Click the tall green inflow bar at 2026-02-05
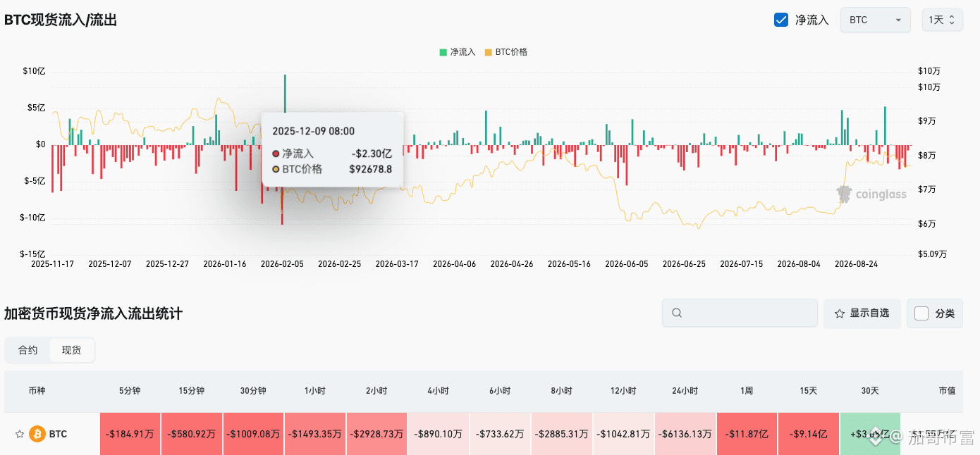Viewport: 980px width, 455px height. [285, 93]
